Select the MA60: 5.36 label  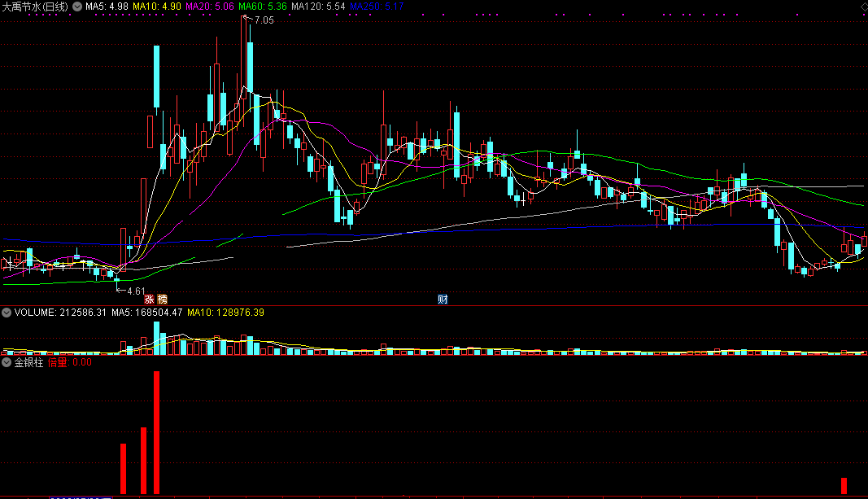pos(263,7)
